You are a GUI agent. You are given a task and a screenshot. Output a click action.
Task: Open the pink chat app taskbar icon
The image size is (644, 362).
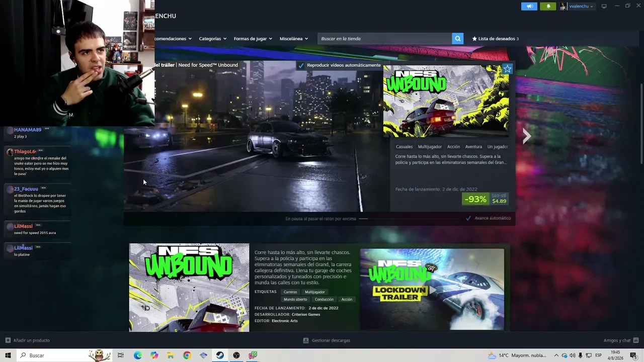click(253, 355)
